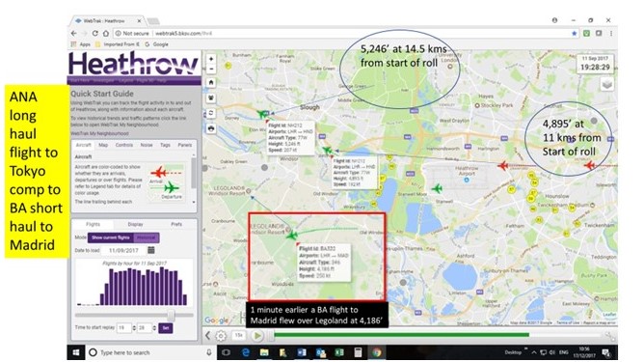Screen dimensions: 644x362
Task: Open the Noise tab
Action: pos(147,145)
